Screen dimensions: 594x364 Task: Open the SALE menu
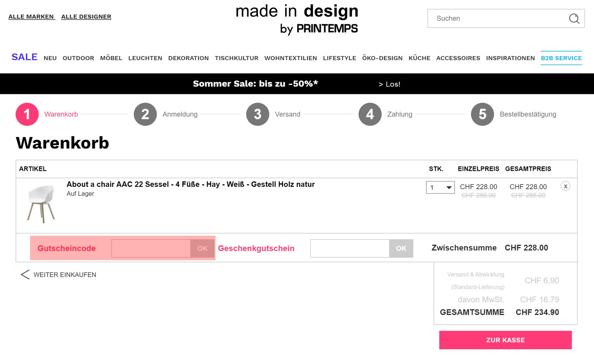(24, 57)
